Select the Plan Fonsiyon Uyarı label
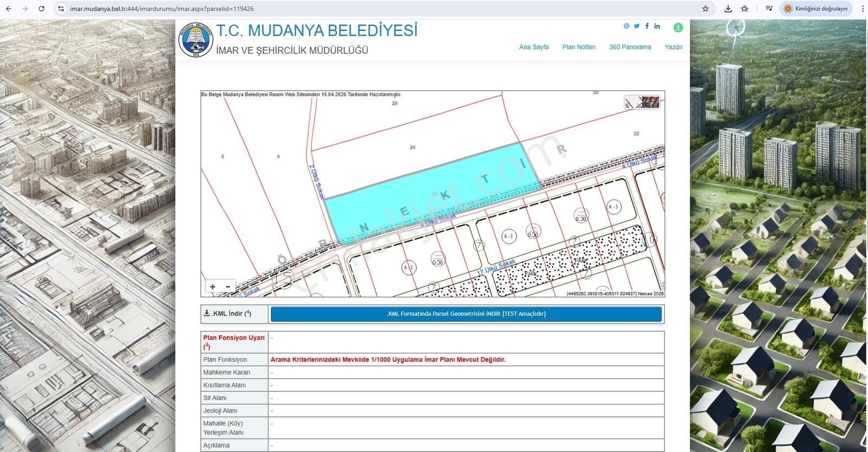This screenshot has height=452, width=868. click(234, 342)
